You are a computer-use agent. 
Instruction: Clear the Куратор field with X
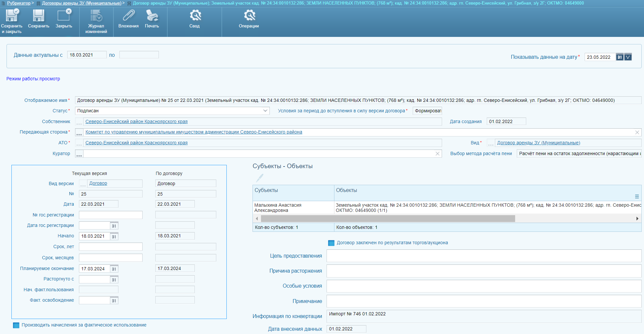pos(437,154)
